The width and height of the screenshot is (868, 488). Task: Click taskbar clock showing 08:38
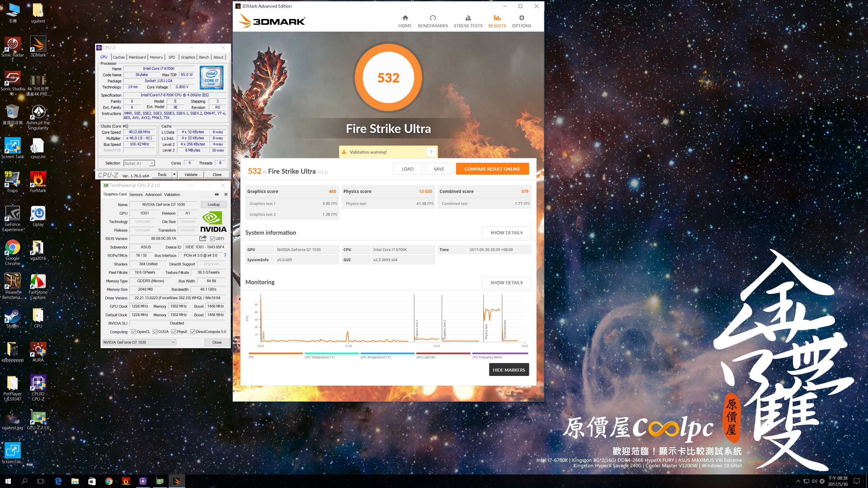[x=838, y=481]
